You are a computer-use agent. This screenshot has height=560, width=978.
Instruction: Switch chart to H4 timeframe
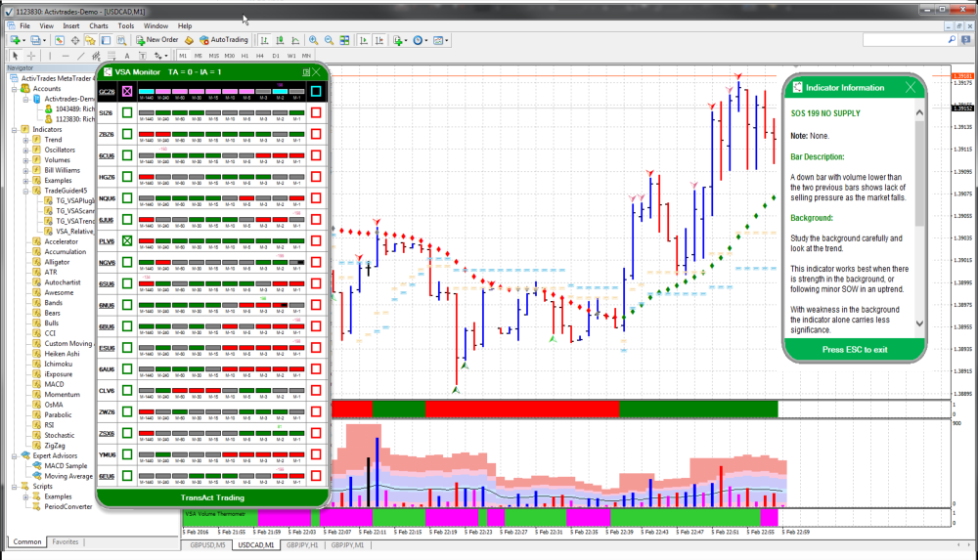tap(259, 56)
